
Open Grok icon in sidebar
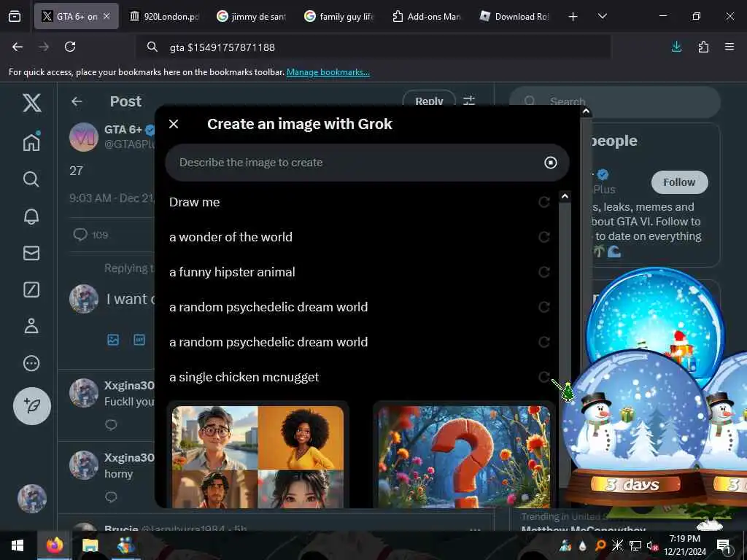[x=31, y=289]
